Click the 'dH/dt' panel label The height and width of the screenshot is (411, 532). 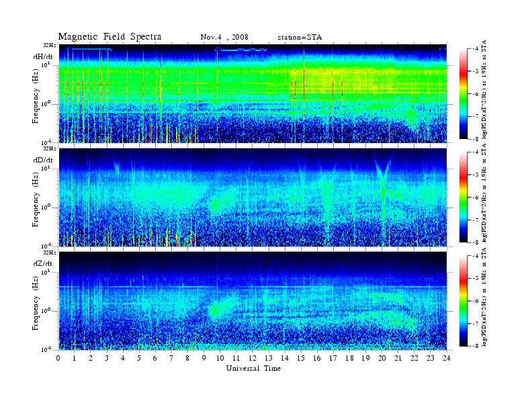pyautogui.click(x=43, y=56)
